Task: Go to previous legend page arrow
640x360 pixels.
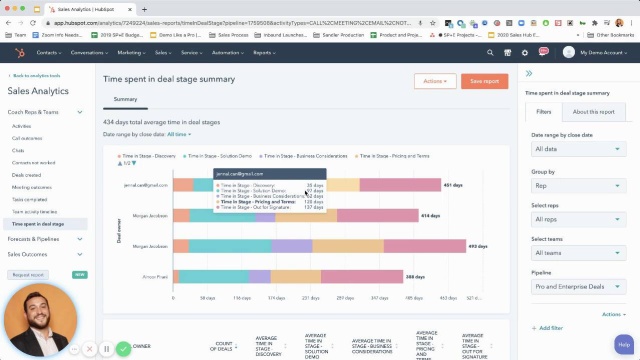Action: click(x=120, y=163)
